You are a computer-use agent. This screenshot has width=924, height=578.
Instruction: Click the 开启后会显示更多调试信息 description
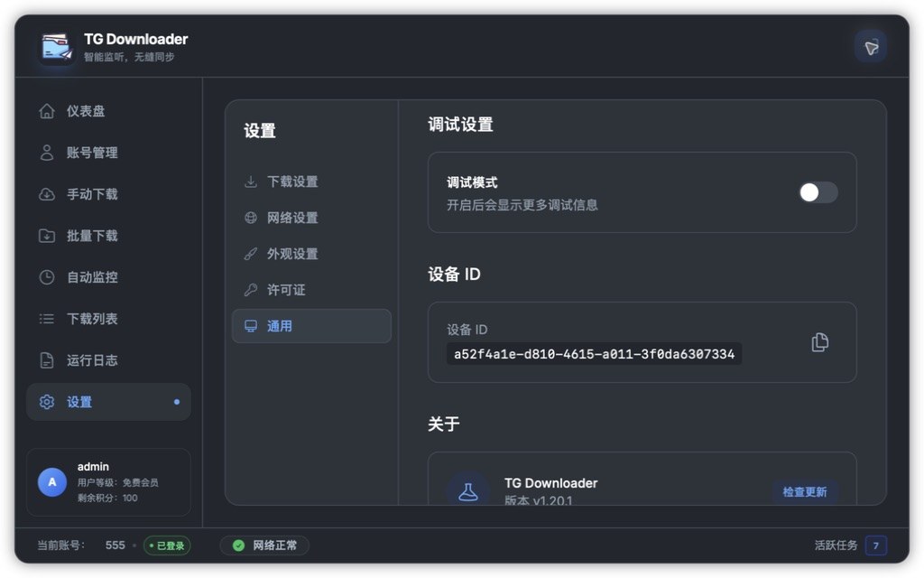[x=522, y=205]
